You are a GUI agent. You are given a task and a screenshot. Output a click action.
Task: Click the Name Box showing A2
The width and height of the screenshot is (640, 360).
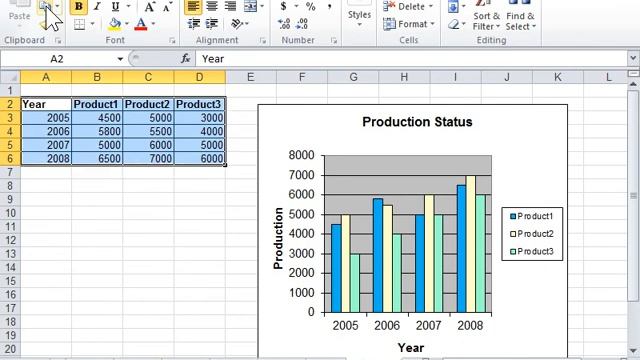[x=57, y=59]
